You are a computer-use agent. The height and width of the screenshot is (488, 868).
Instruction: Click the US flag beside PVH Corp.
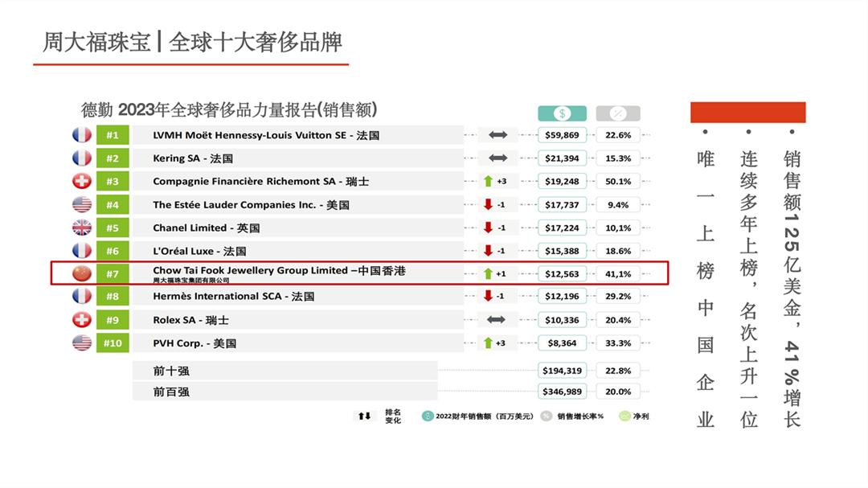(82, 342)
